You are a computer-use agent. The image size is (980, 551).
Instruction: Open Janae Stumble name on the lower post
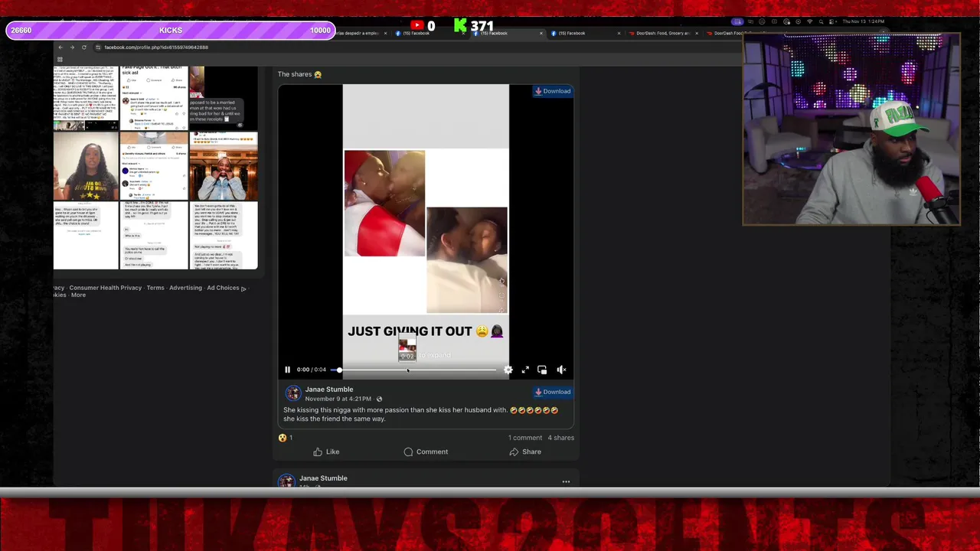[x=323, y=478]
